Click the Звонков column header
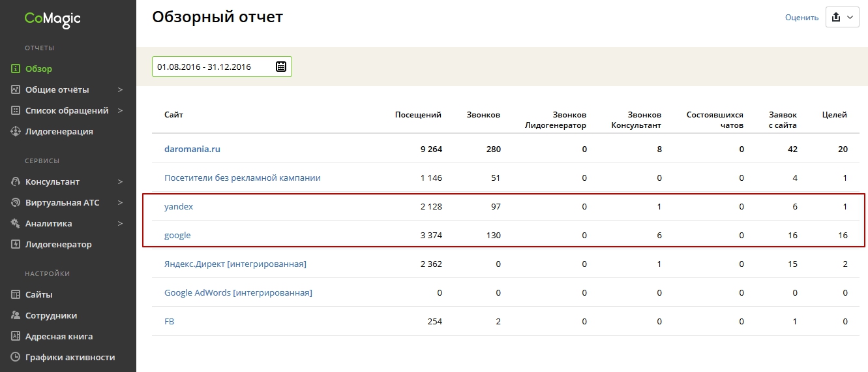Viewport: 868px width, 372px height. click(x=484, y=115)
